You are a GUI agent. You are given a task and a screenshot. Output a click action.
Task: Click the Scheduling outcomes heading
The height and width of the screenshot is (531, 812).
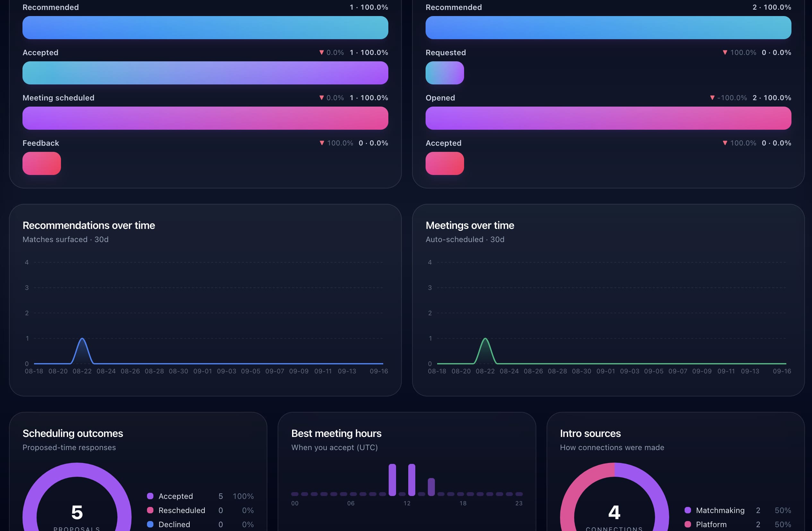pos(73,433)
